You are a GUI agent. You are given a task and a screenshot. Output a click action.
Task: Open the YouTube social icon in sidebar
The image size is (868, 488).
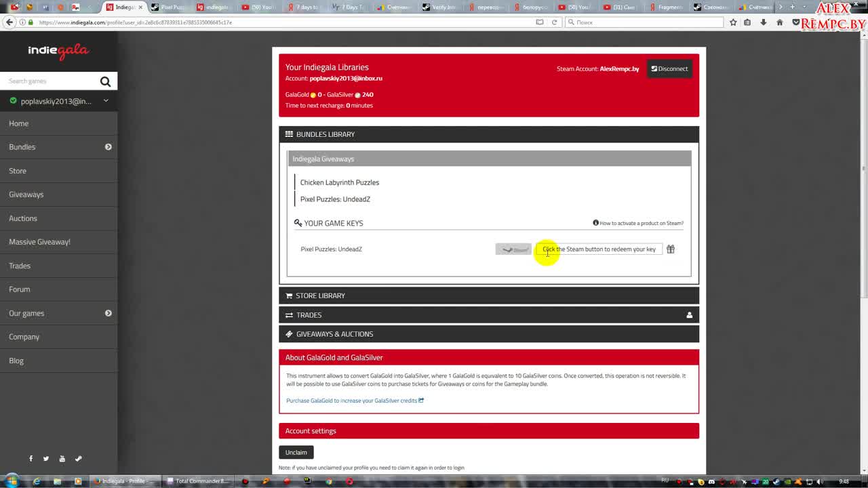[x=62, y=459]
